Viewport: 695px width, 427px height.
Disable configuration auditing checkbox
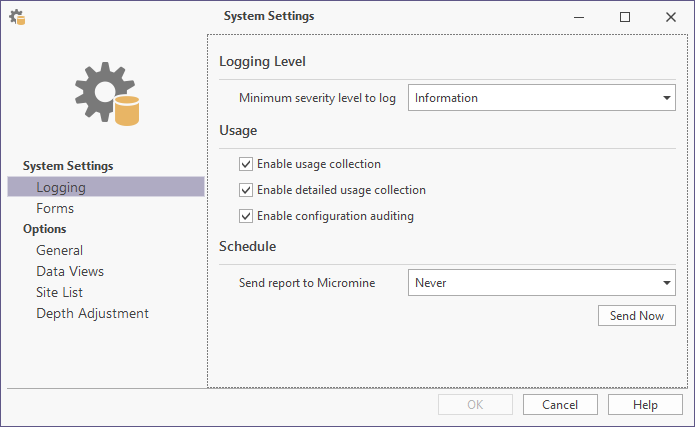(246, 216)
